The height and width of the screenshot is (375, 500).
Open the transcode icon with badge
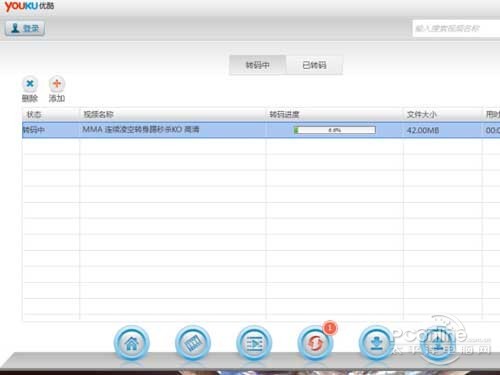(315, 343)
